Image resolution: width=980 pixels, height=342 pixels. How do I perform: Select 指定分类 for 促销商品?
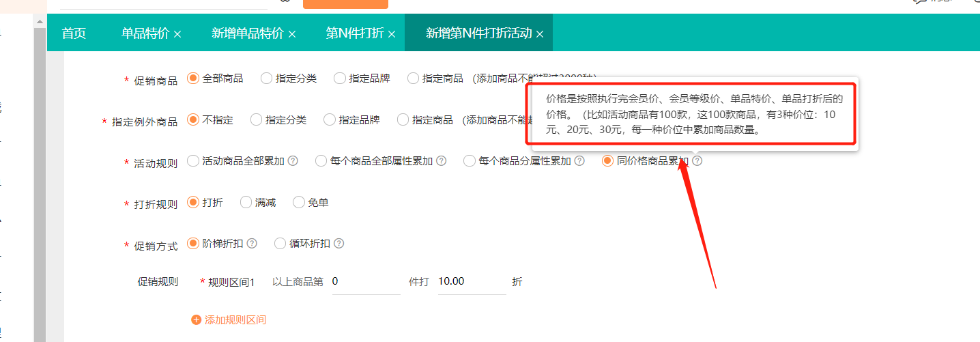click(x=266, y=79)
